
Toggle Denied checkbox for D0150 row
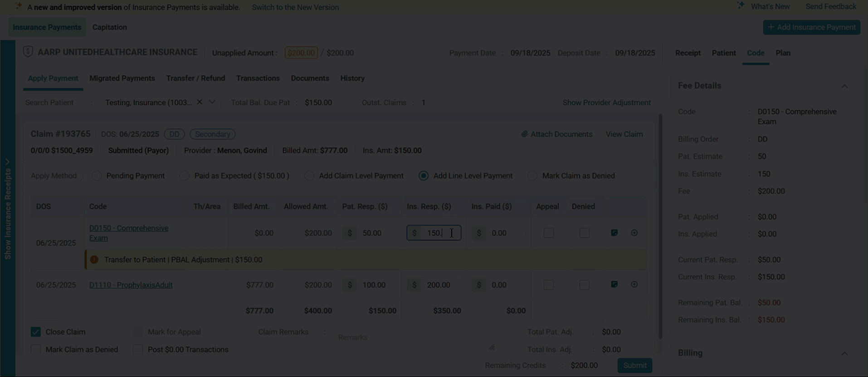585,233
